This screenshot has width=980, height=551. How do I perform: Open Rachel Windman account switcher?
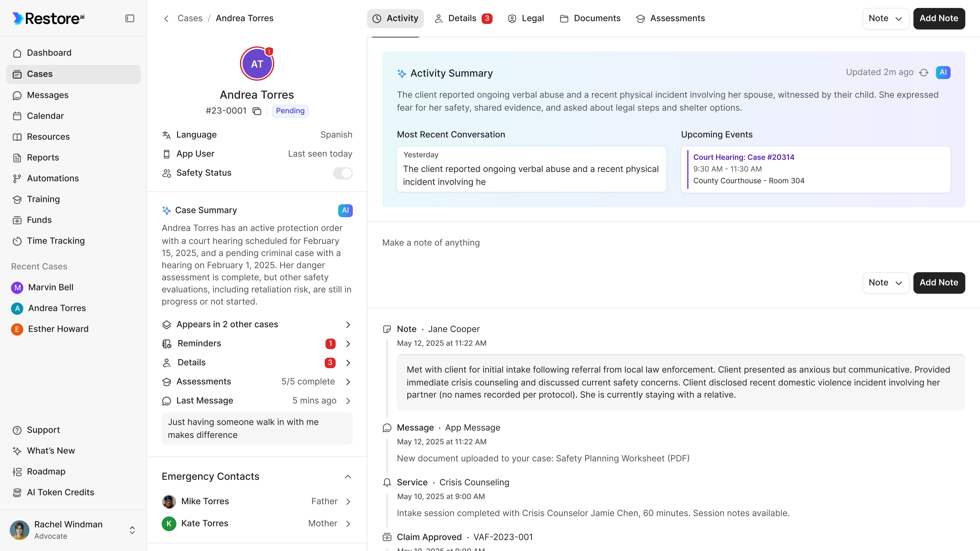tap(132, 530)
